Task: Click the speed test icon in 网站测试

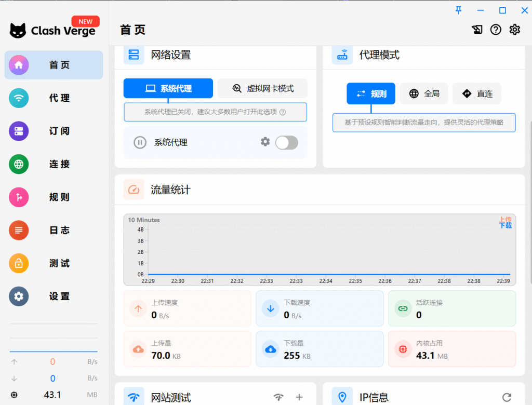Action: coord(278,397)
